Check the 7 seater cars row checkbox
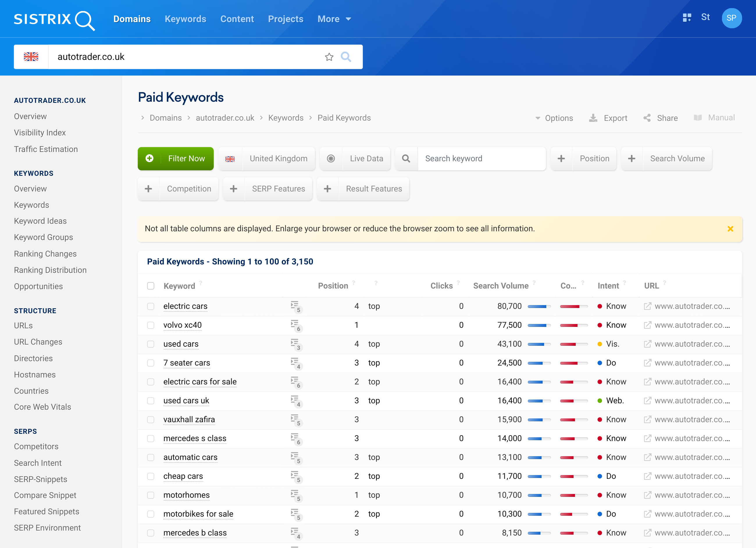756x548 pixels. click(151, 363)
